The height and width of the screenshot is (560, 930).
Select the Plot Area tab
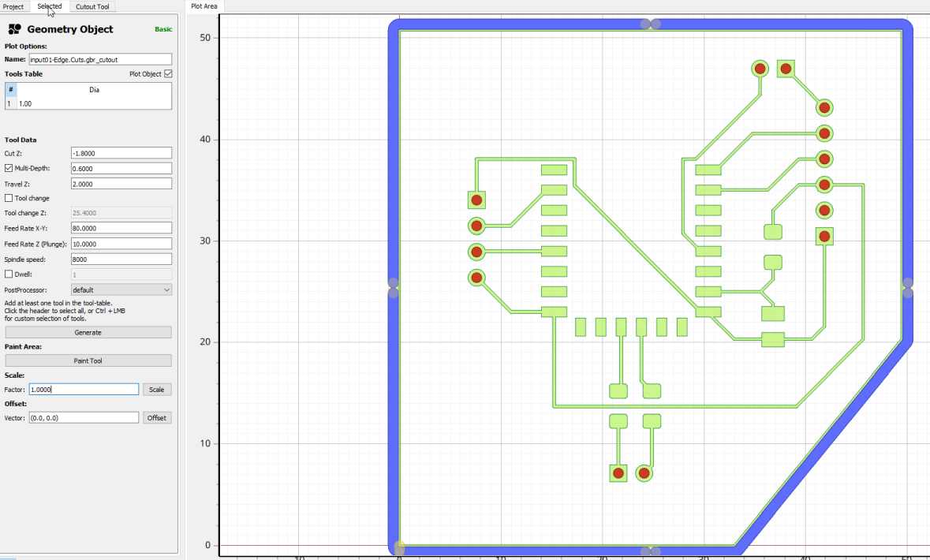[204, 6]
